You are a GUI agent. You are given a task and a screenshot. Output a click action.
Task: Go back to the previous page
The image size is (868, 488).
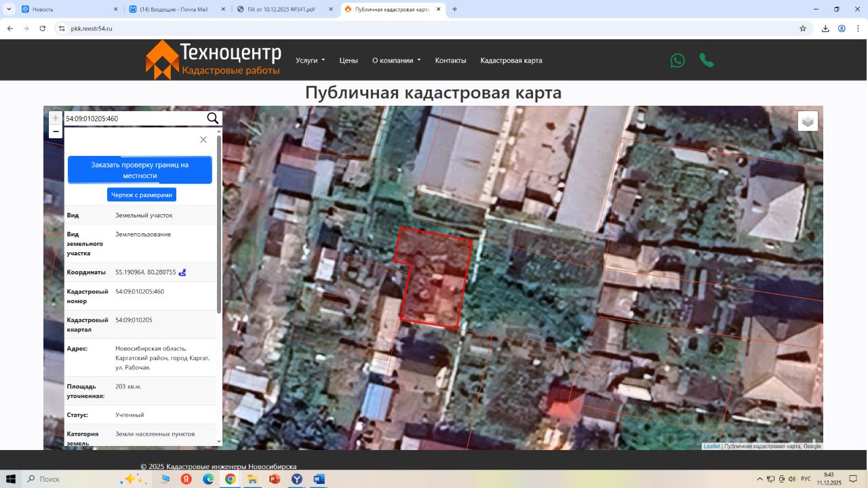pos(10,28)
